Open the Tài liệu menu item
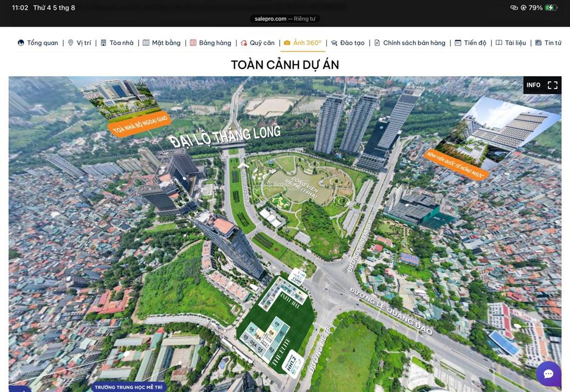The height and width of the screenshot is (392, 570). click(511, 43)
